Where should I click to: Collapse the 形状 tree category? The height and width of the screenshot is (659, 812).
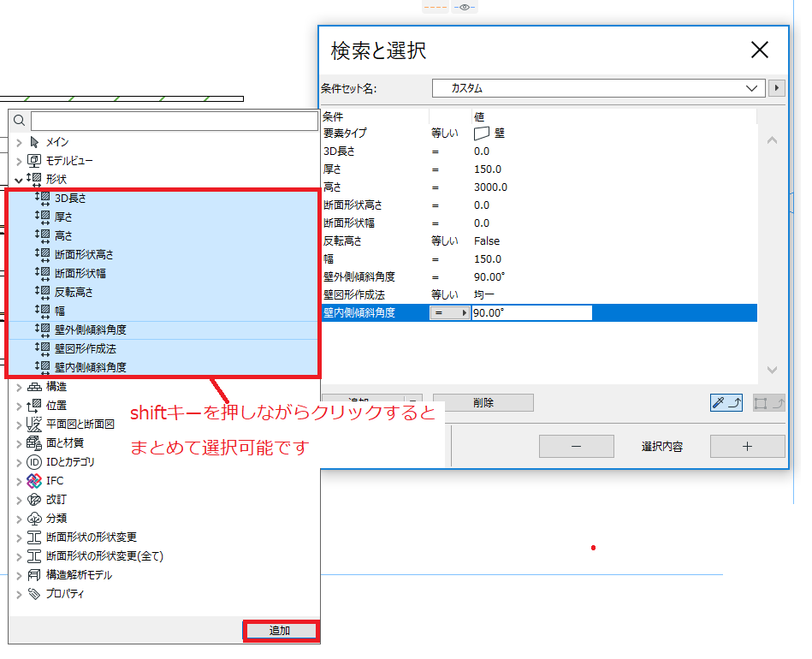tap(19, 180)
